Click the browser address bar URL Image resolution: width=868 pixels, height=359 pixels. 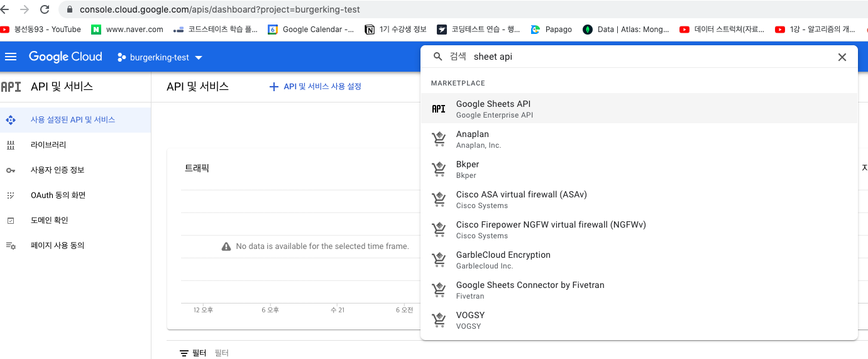pos(220,10)
